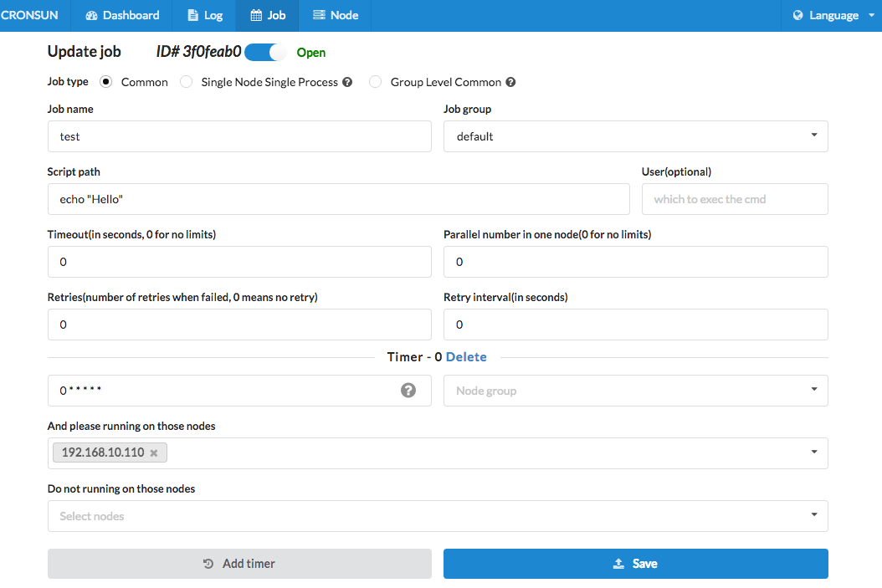Edit the Timeout field
Viewport: 882px width, 588px height.
point(239,262)
